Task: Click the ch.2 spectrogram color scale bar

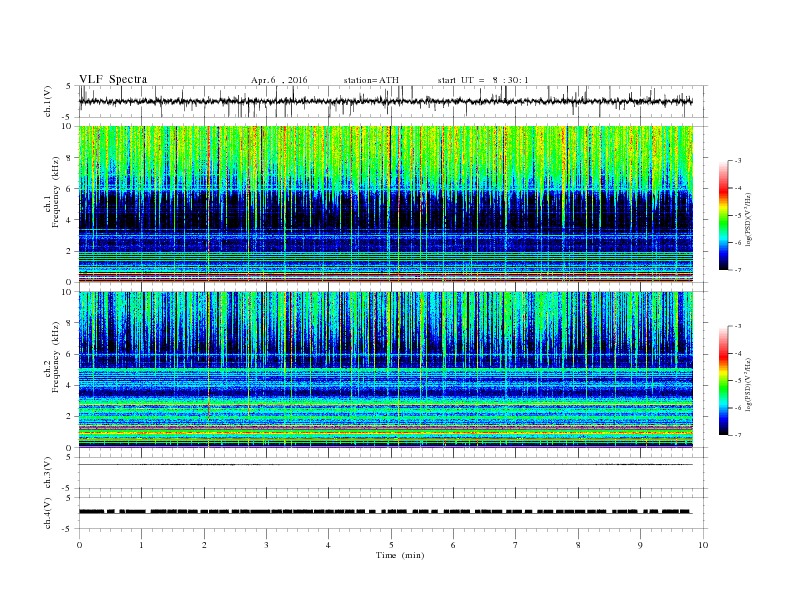Action: point(724,381)
